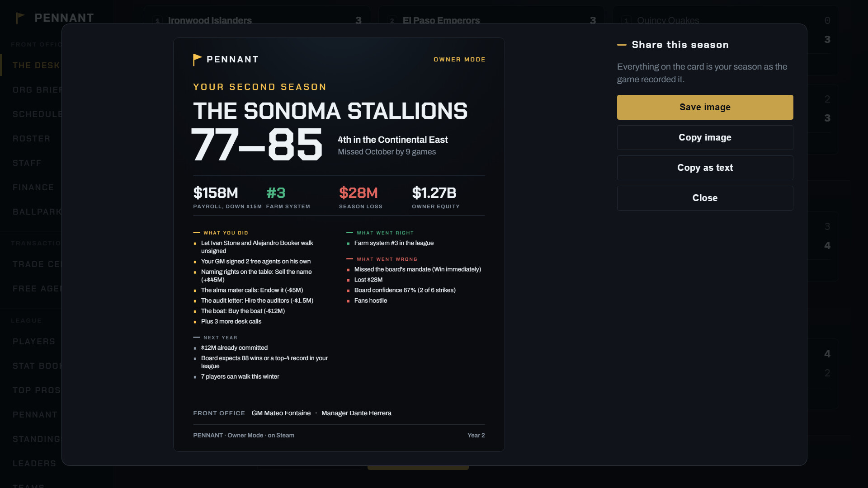
Task: Click the Ironwood Islanders score row
Action: tap(258, 20)
